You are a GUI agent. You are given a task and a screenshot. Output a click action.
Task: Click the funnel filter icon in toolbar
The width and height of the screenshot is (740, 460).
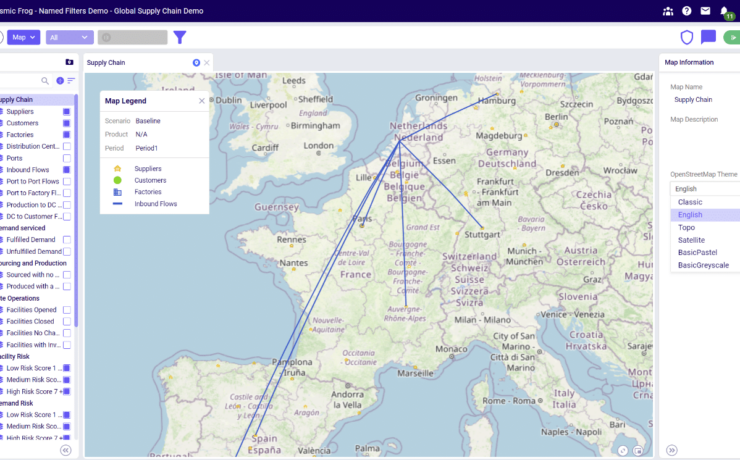[180, 37]
